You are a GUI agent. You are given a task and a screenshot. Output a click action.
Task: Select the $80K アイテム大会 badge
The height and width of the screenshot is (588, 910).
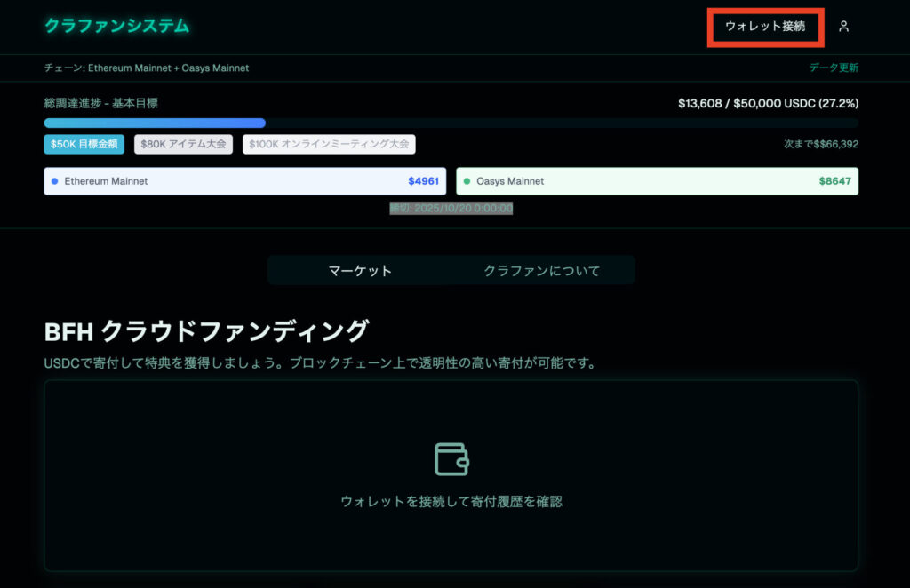(184, 144)
